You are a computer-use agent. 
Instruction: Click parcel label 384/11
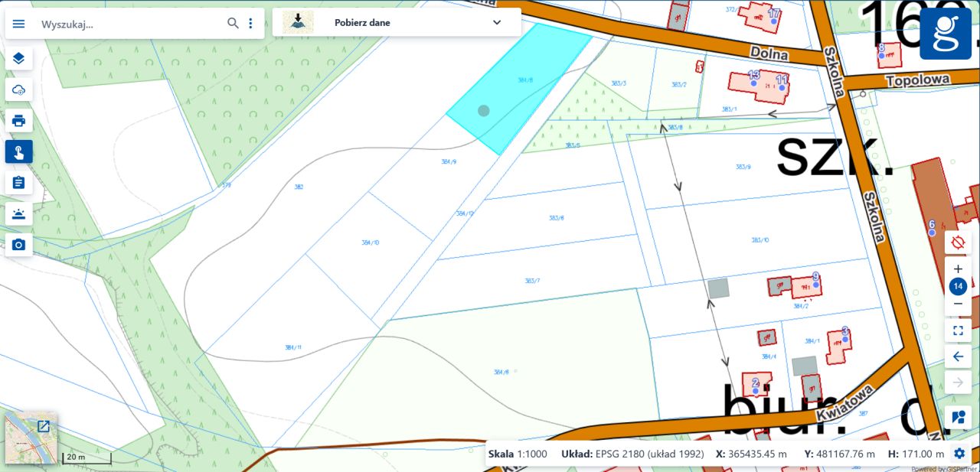pyautogui.click(x=293, y=347)
